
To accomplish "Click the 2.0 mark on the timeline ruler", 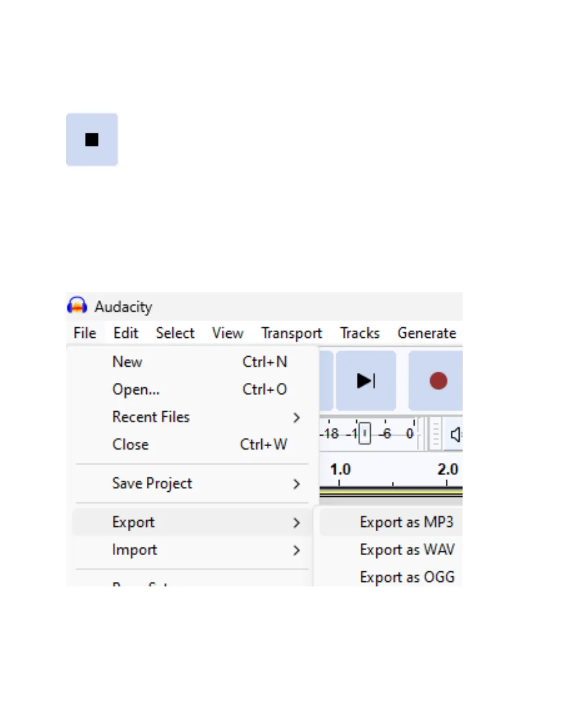I will click(x=448, y=470).
